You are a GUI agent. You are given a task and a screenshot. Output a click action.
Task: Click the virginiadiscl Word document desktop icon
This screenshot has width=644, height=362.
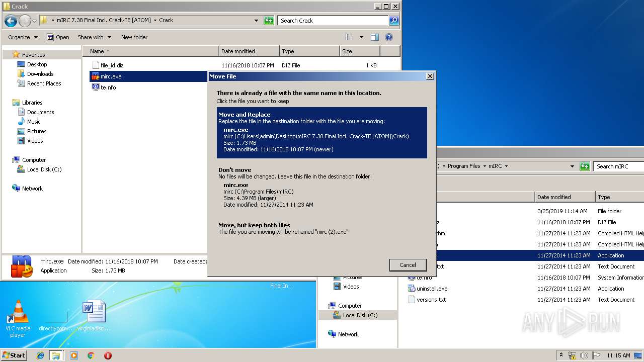[x=94, y=316]
